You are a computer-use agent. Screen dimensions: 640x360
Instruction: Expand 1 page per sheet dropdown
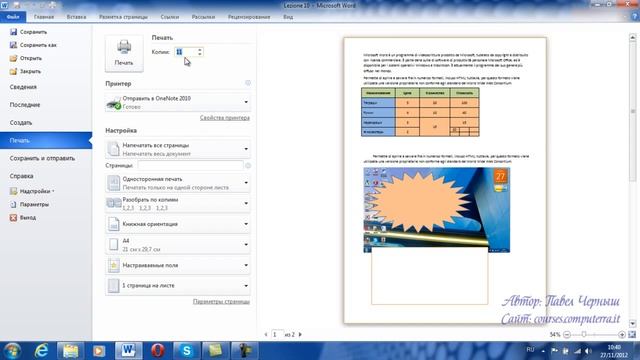(x=178, y=286)
